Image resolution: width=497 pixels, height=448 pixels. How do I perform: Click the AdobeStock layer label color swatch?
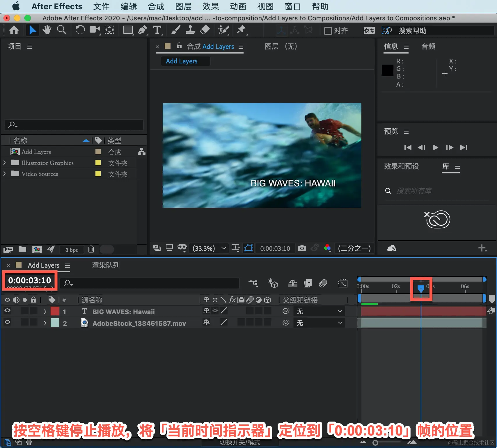click(x=55, y=323)
